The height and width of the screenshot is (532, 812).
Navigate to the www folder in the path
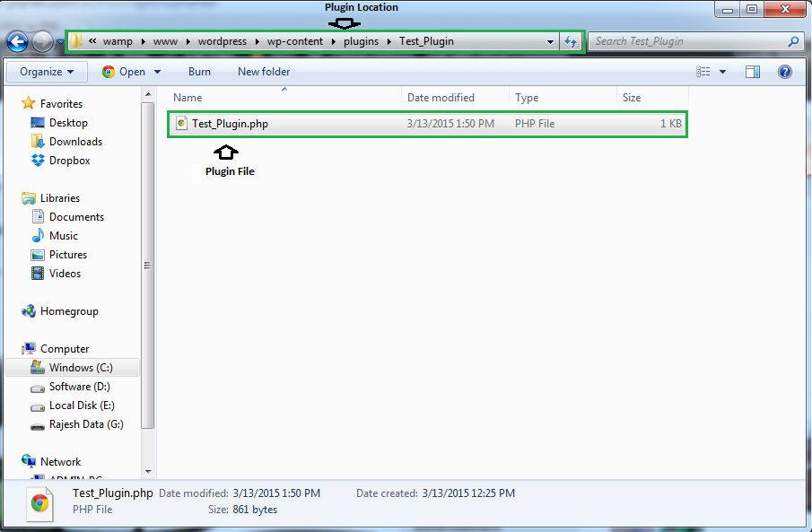[x=165, y=41]
